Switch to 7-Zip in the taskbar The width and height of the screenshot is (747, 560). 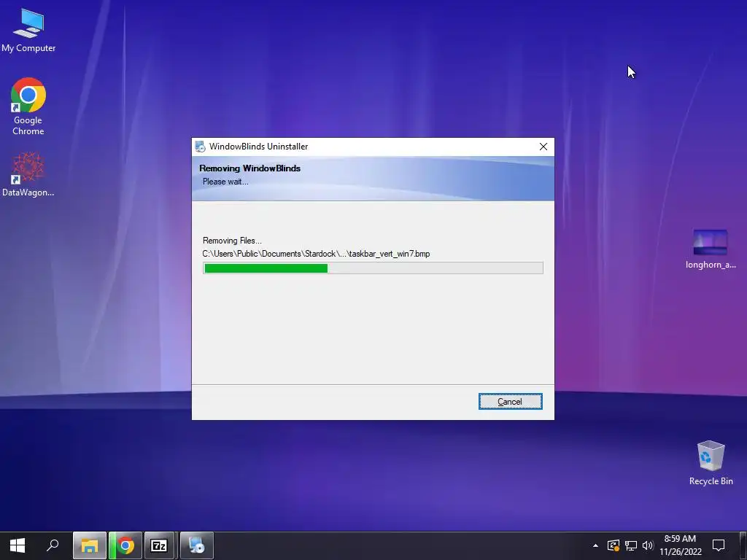point(159,545)
